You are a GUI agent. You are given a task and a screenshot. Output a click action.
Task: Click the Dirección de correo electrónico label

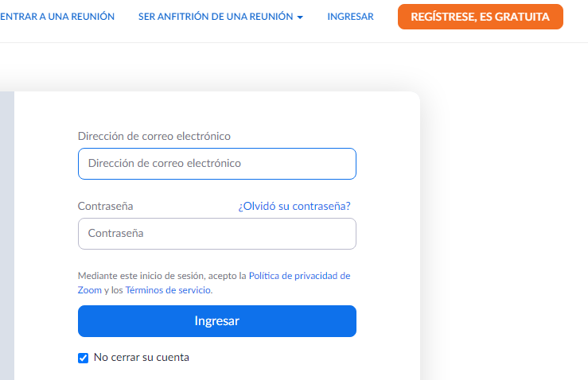(154, 136)
